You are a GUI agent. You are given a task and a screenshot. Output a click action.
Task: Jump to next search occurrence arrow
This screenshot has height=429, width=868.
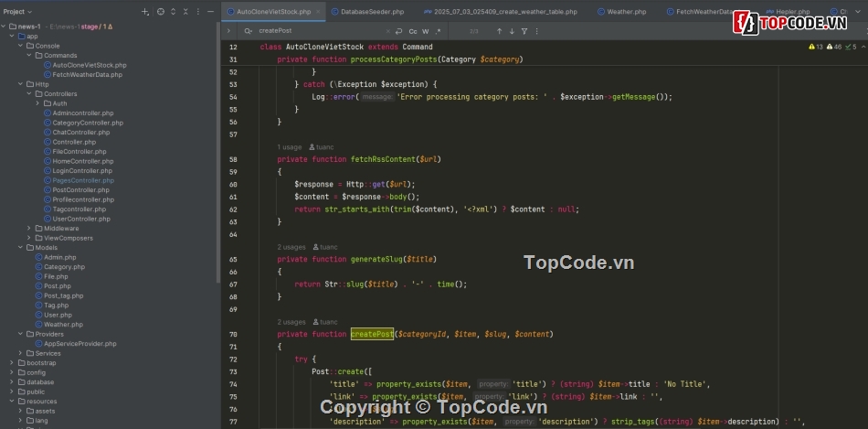(x=512, y=32)
